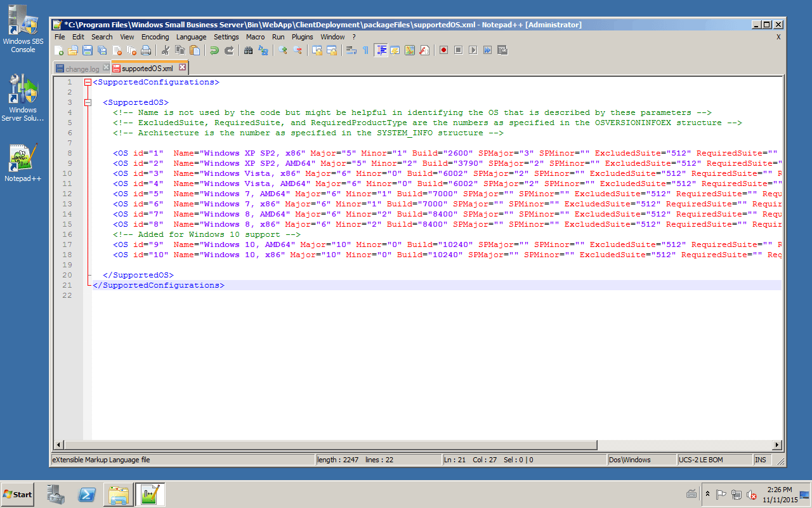Show the Document Map panel
Screen dimensions: 812x508
pos(410,50)
